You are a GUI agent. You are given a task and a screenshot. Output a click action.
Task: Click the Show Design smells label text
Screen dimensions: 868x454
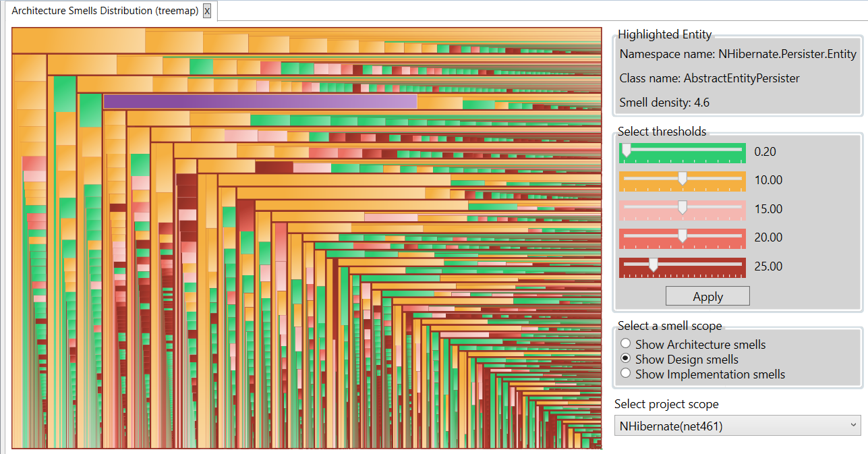tap(687, 360)
